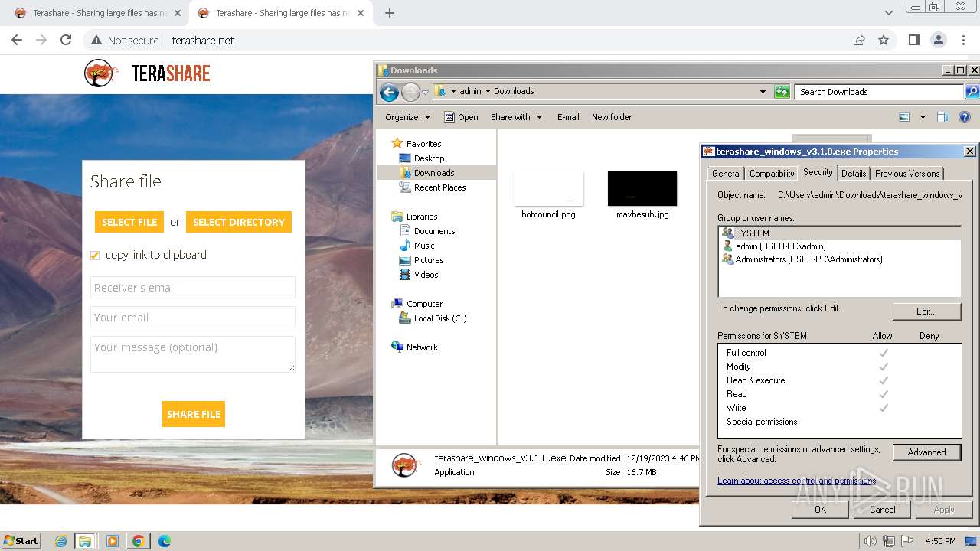Focus the Receiver's email field
Image resolution: width=980 pixels, height=551 pixels.
193,288
